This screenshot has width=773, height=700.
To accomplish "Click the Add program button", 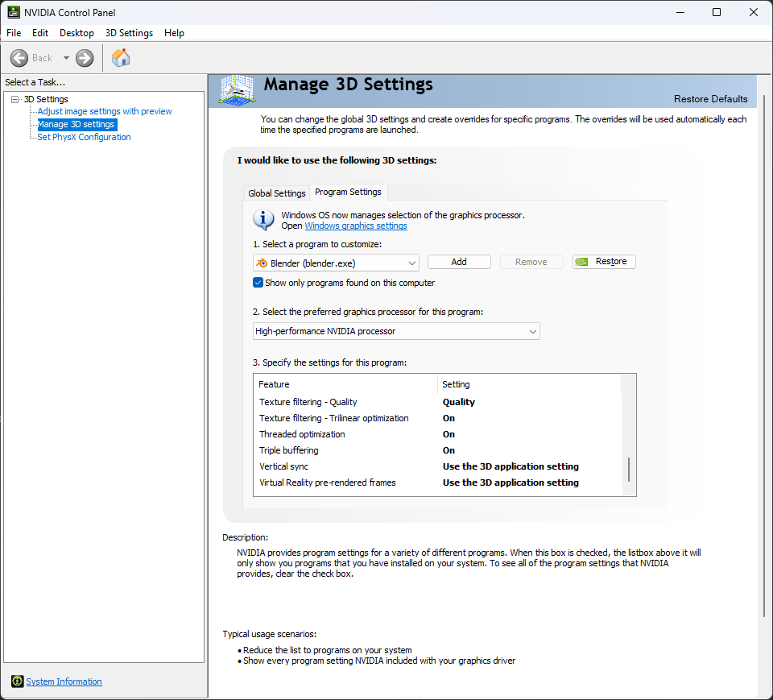I will point(459,262).
